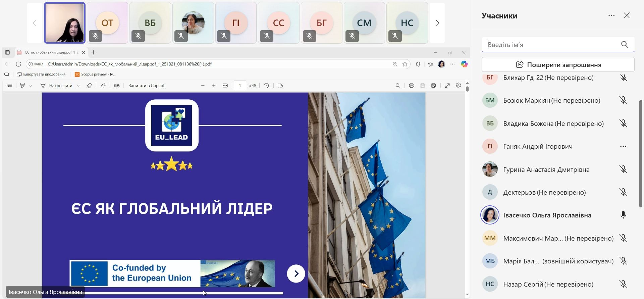Expand highlight color options arrow
The height and width of the screenshot is (299, 644).
[31, 86]
